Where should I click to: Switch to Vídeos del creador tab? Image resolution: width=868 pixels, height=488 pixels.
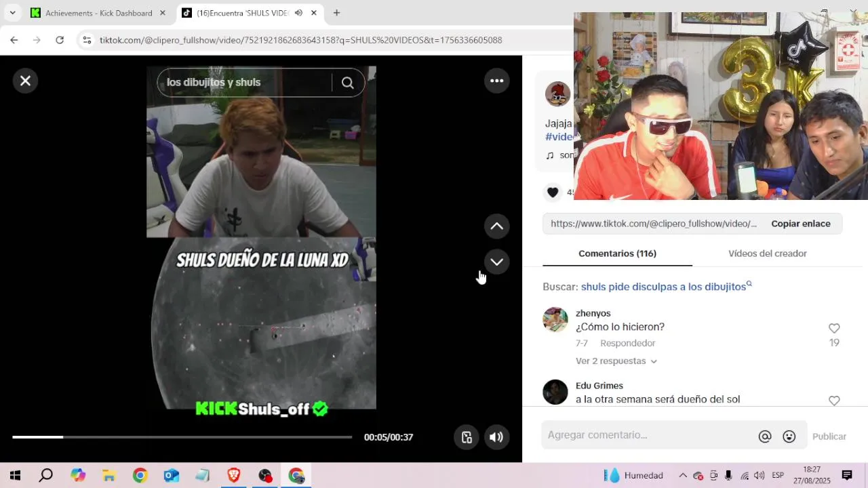click(x=768, y=253)
